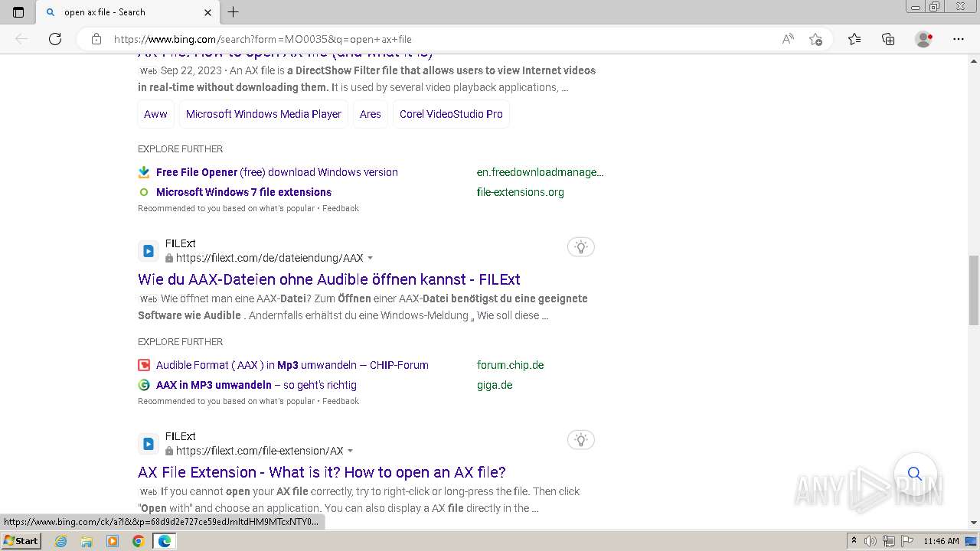The height and width of the screenshot is (551, 980).
Task: Click the en.freedownloadmanage... domain text
Action: pyautogui.click(x=540, y=172)
